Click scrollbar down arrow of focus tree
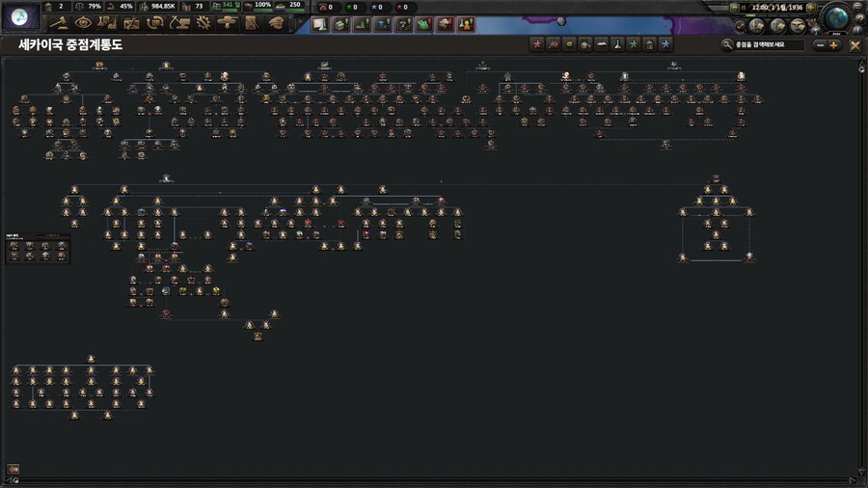This screenshot has width=868, height=488. click(x=858, y=474)
